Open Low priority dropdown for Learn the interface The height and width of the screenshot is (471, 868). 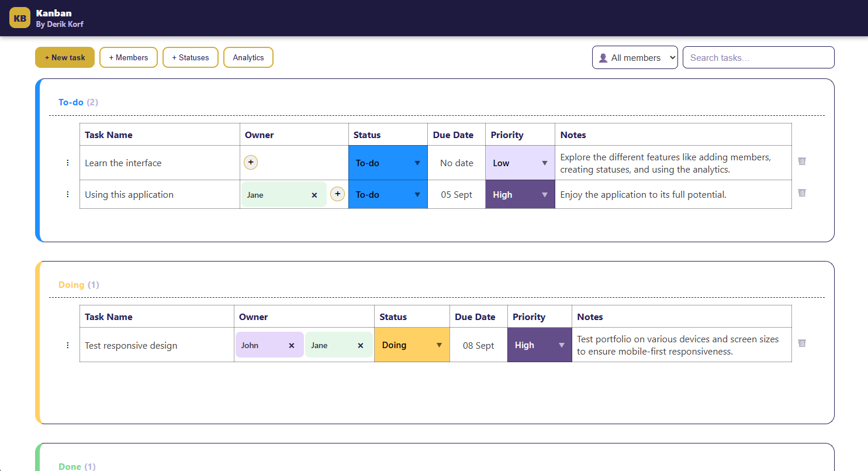click(520, 163)
